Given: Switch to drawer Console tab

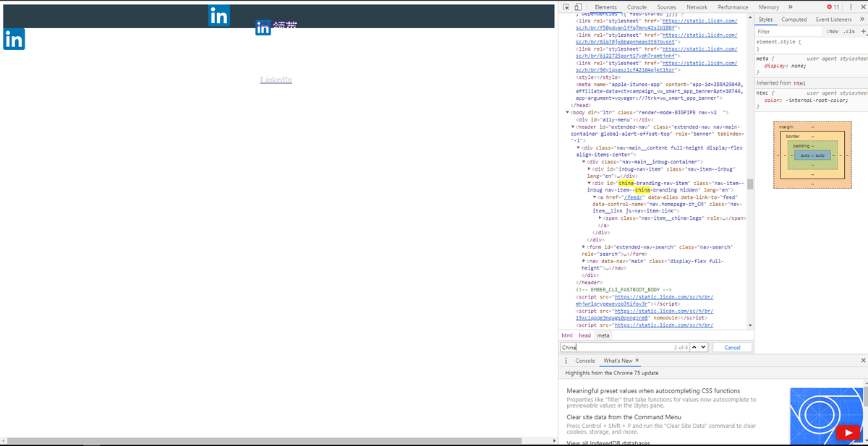Looking at the screenshot, I should (x=585, y=361).
